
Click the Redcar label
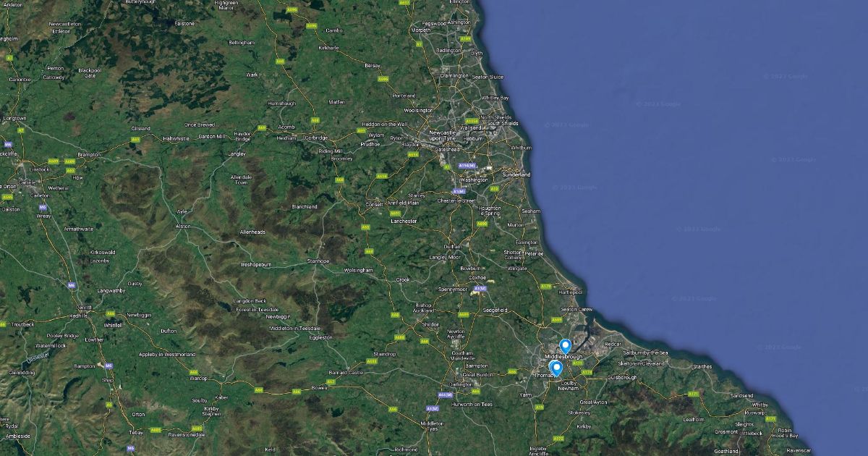613,344
